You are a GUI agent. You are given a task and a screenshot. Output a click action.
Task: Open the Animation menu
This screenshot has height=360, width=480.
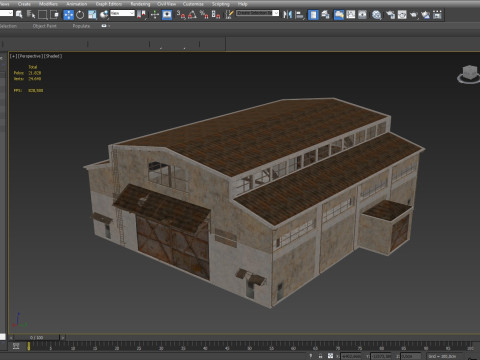click(77, 4)
